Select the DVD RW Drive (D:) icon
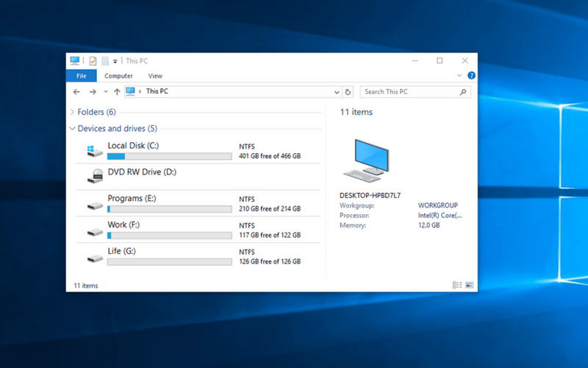This screenshot has width=588, height=368. point(95,176)
